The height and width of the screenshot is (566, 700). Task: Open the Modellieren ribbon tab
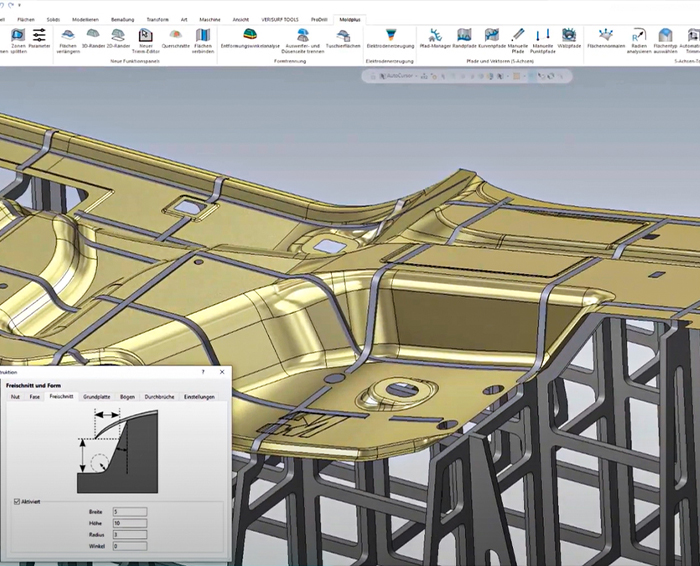86,19
